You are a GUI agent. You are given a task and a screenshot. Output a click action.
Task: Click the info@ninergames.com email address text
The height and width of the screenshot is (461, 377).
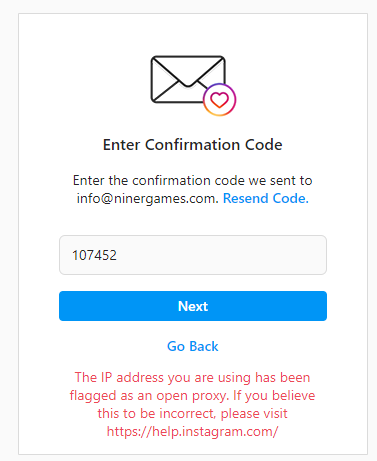coord(148,198)
